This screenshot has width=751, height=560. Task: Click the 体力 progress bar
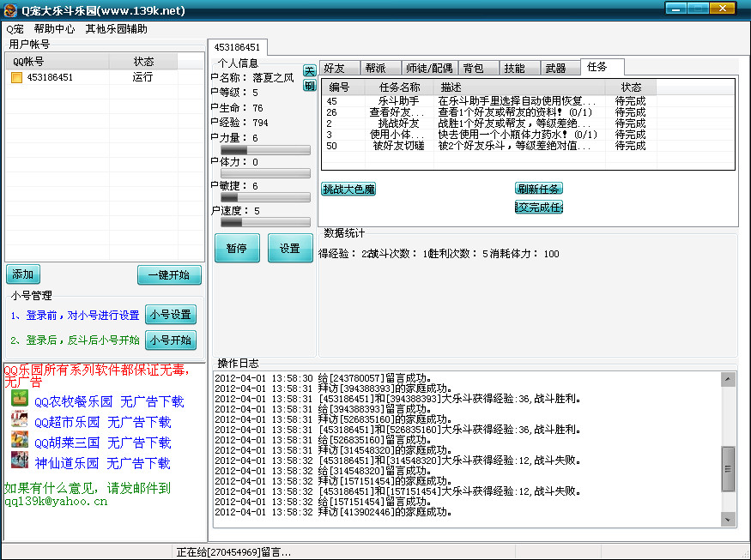point(265,173)
